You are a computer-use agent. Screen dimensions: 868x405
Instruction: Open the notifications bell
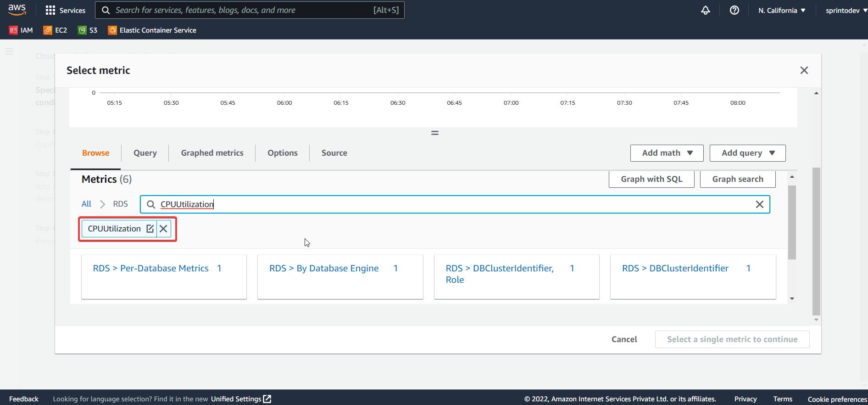706,10
